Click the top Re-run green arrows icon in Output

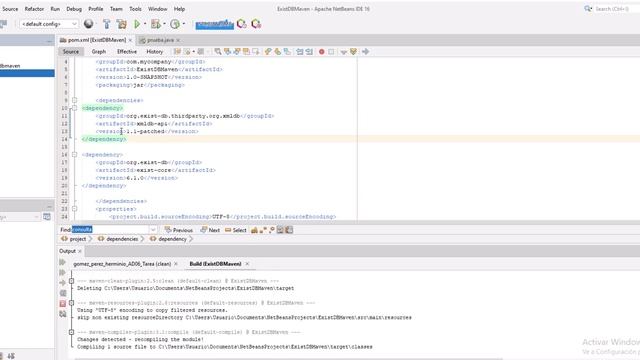pyautogui.click(x=62, y=262)
